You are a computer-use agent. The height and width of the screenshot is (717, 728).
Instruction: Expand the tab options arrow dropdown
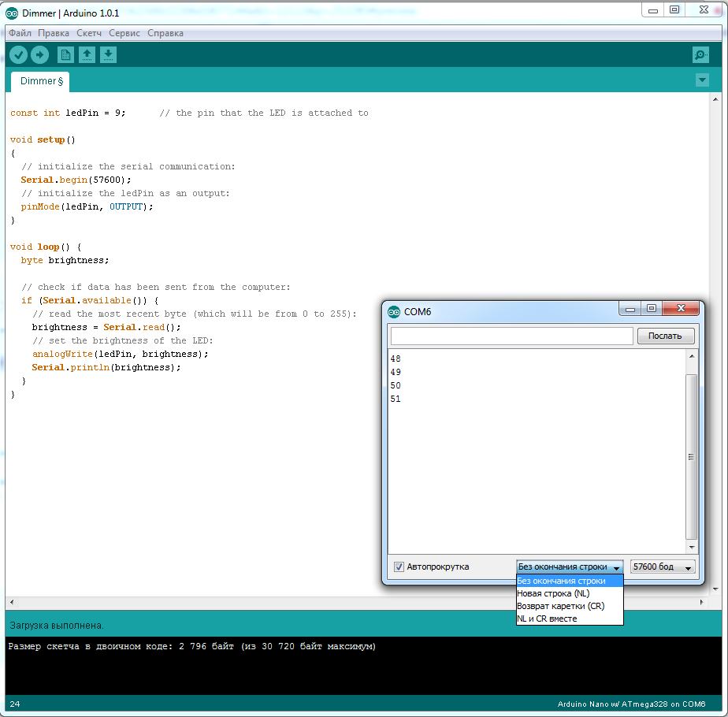point(702,80)
